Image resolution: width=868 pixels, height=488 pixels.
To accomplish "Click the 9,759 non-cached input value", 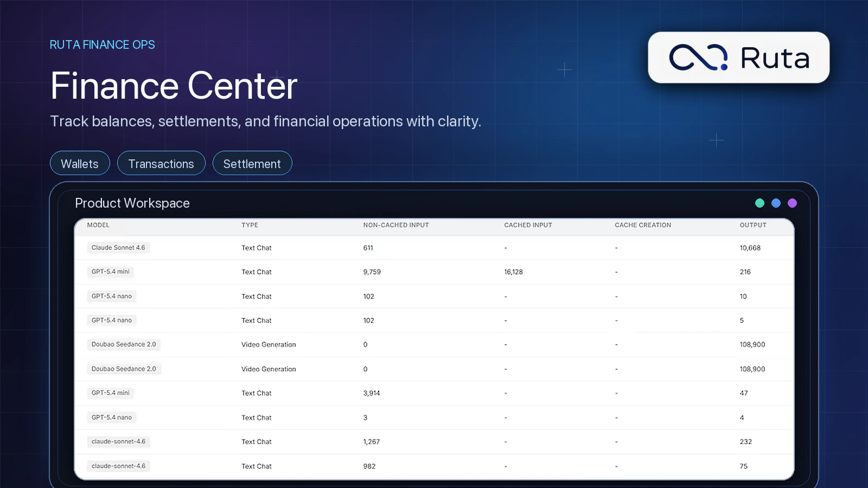I will click(372, 272).
